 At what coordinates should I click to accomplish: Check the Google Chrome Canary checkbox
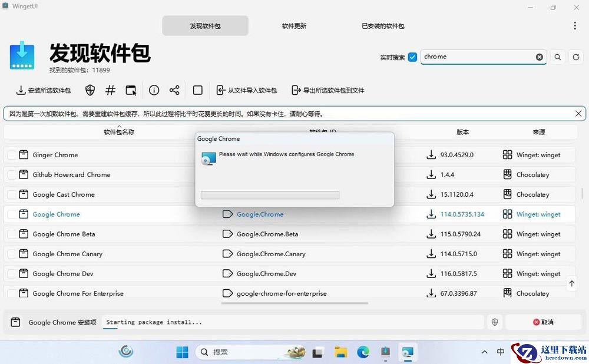(12, 254)
